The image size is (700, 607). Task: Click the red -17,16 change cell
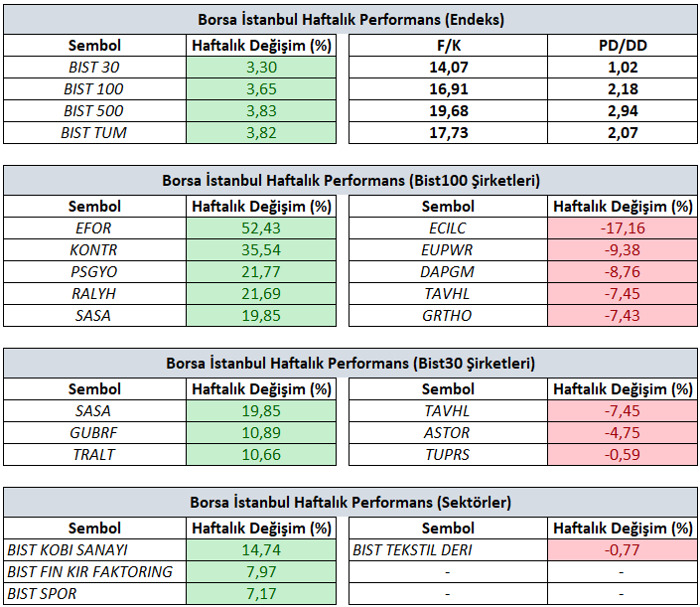point(621,228)
